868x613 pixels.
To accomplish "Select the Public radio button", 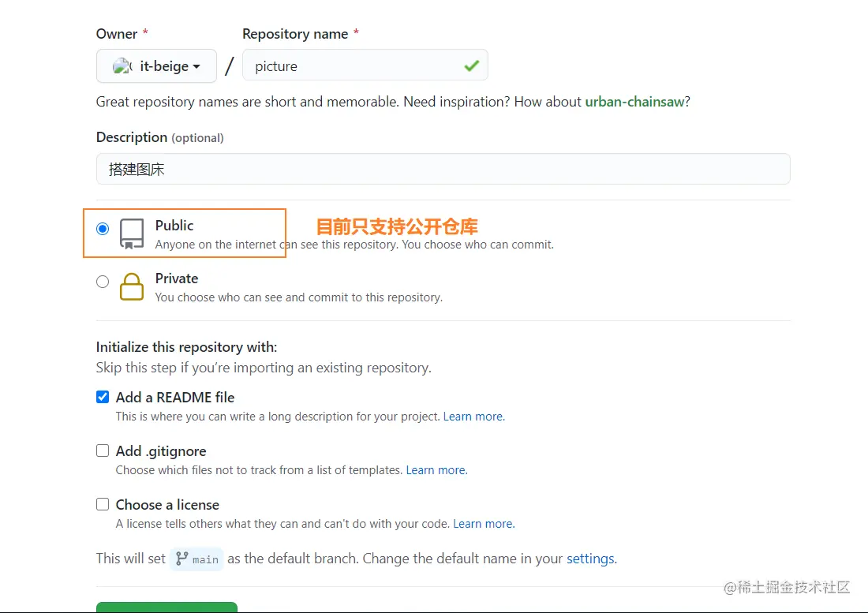I will 103,229.
